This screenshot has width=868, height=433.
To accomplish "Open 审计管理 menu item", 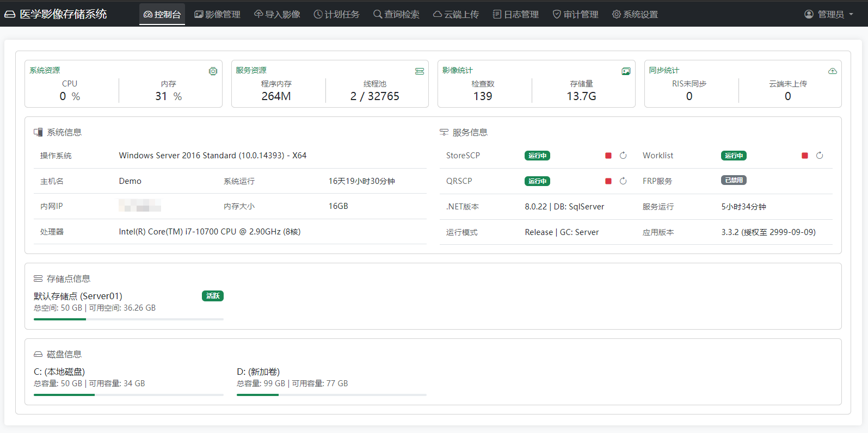I will pyautogui.click(x=575, y=14).
